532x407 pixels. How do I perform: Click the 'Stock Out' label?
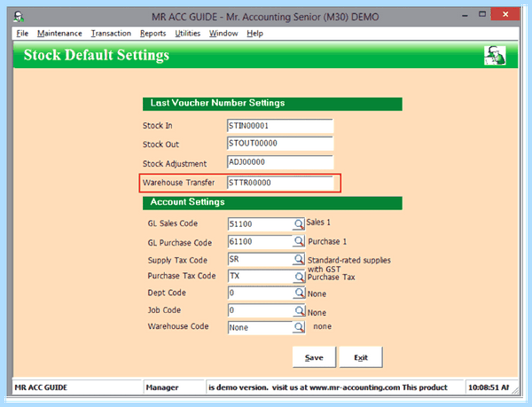pos(160,145)
